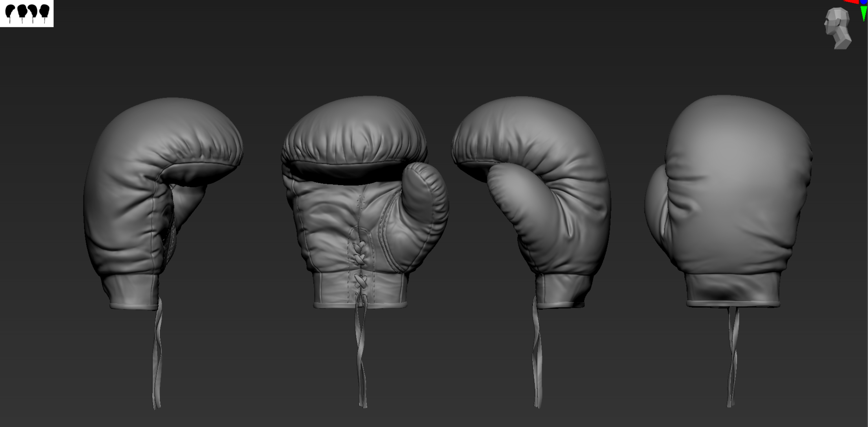Click the blue axis handle of the gizmo
This screenshot has width=868, height=427.
pyautogui.click(x=863, y=2)
